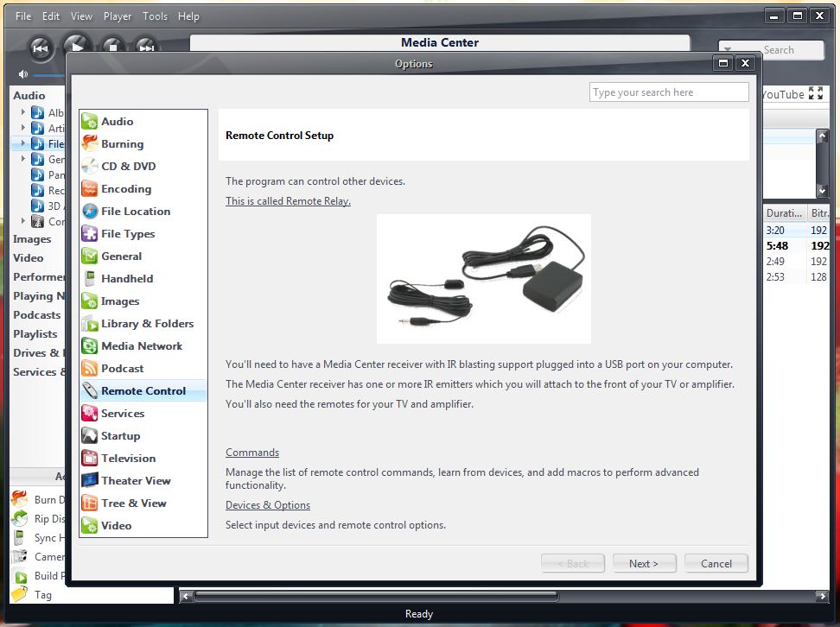The image size is (840, 627).
Task: Click the horizontal scrollbar left arrow
Action: click(x=186, y=595)
